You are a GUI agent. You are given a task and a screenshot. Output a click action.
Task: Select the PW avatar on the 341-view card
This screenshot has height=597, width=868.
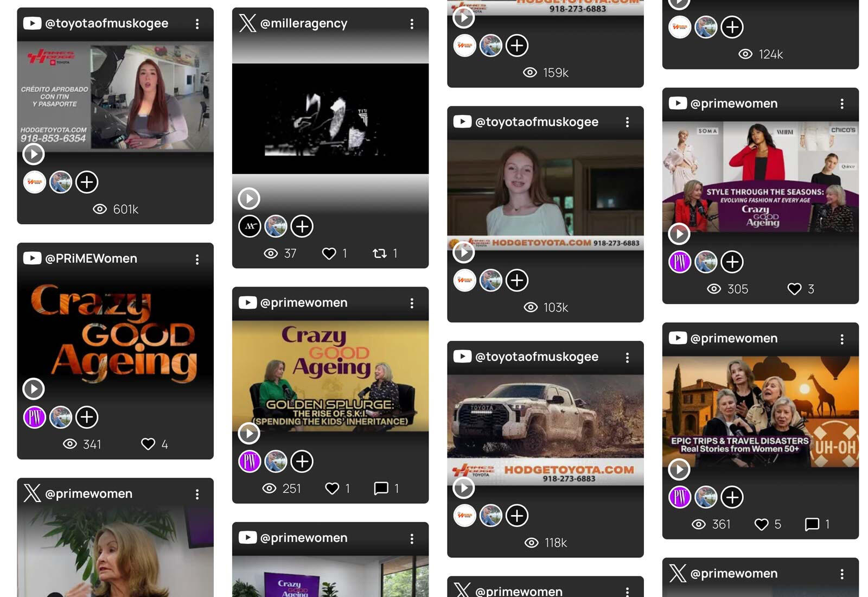coord(35,417)
